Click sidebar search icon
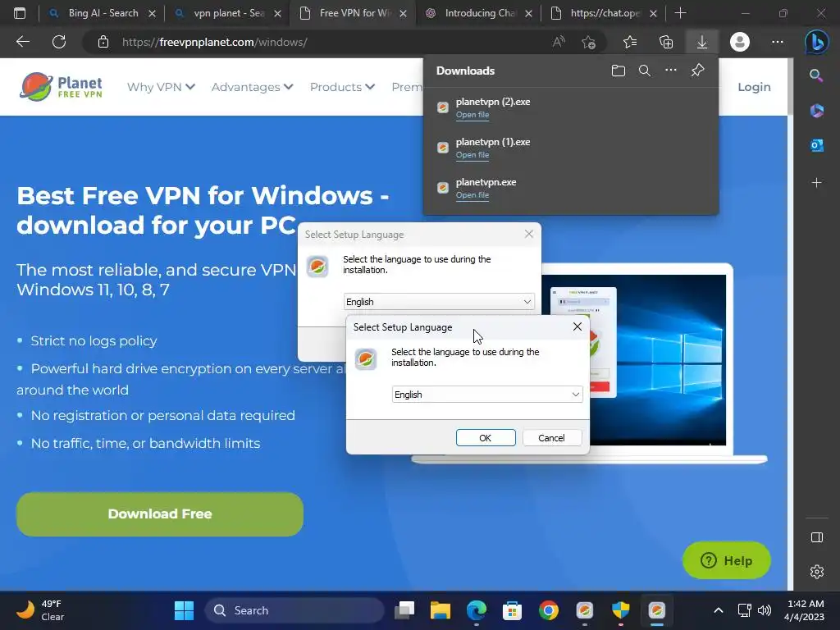 click(816, 75)
